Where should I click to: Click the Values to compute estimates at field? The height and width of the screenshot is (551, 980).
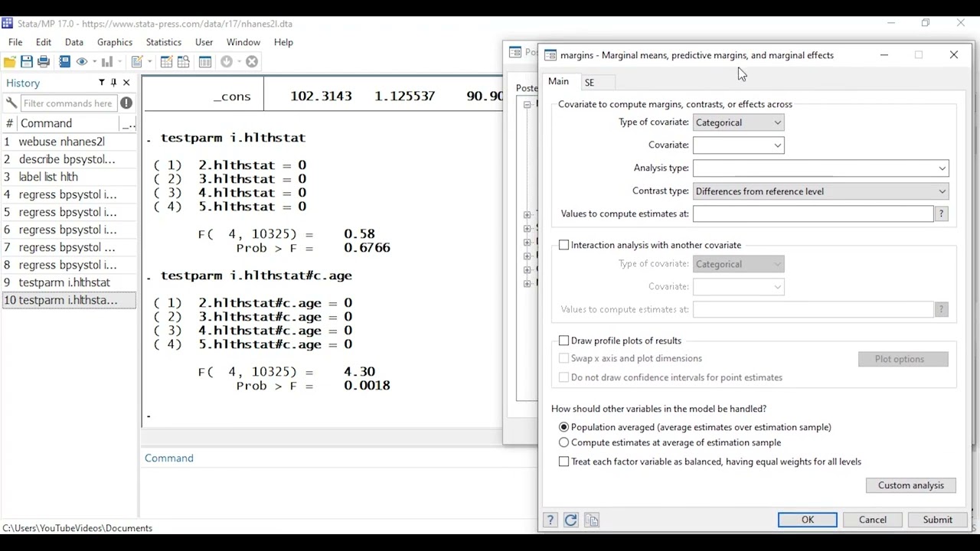click(813, 214)
